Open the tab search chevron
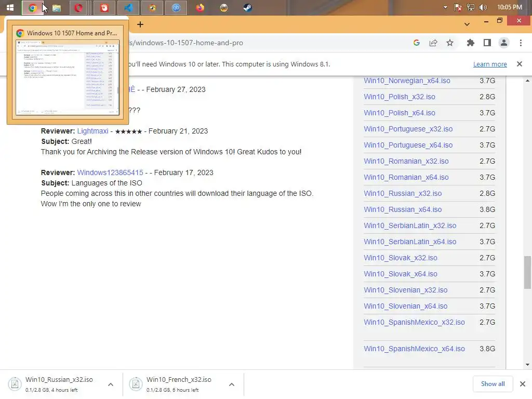532x399 pixels. pos(467,24)
